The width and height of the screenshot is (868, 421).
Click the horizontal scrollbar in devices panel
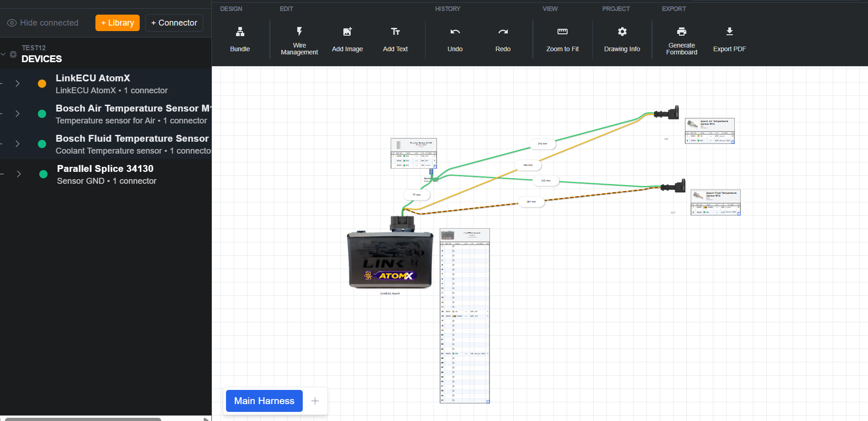[x=83, y=419]
